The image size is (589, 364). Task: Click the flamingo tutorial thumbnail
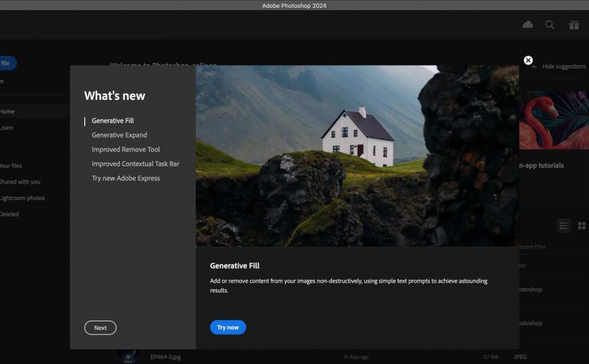click(x=553, y=120)
